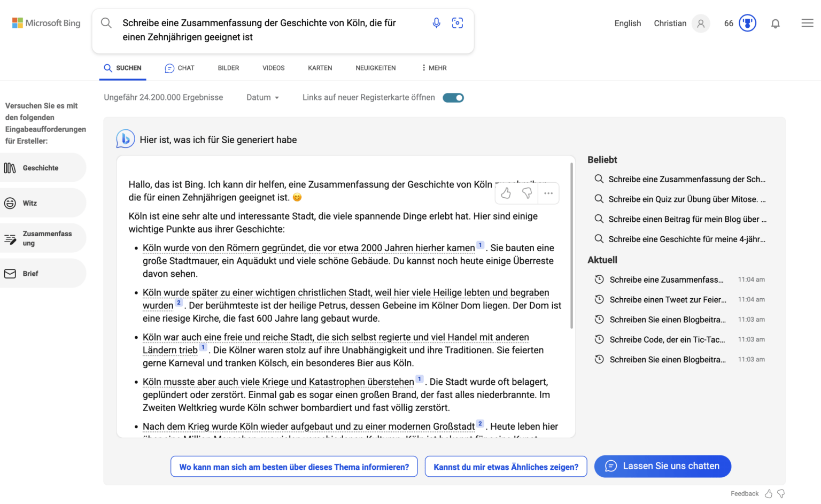
Task: Click the notifications bell icon
Action: coord(776,23)
